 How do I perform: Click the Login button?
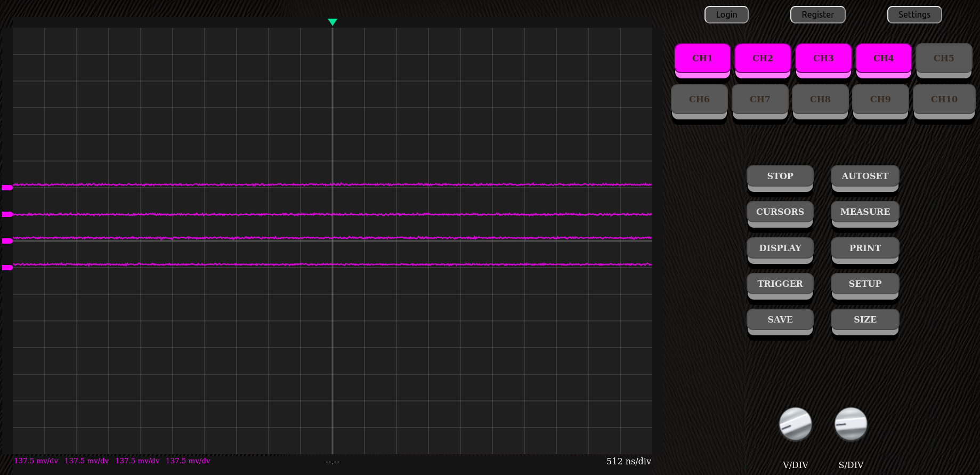click(726, 14)
